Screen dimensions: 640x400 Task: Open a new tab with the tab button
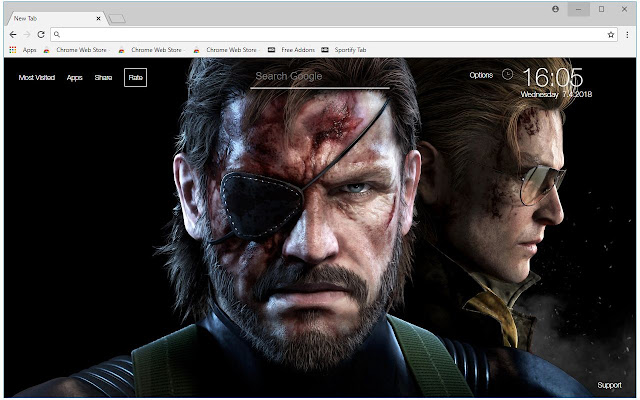[117, 19]
